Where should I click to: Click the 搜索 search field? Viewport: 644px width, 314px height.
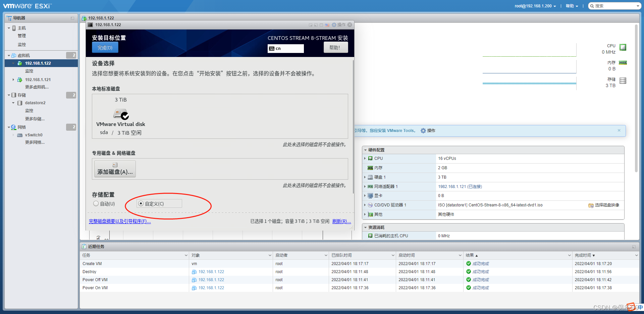(x=614, y=6)
